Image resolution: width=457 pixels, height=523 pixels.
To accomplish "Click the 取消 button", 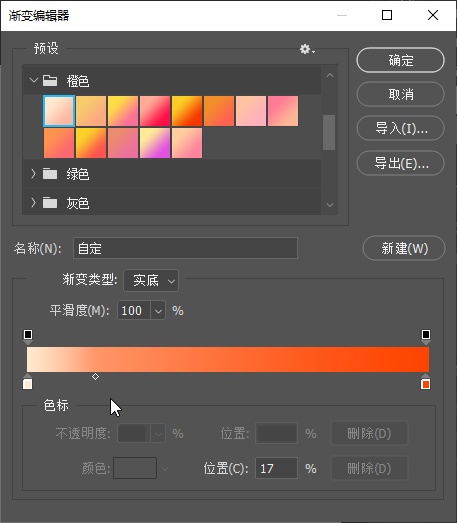I will (401, 94).
